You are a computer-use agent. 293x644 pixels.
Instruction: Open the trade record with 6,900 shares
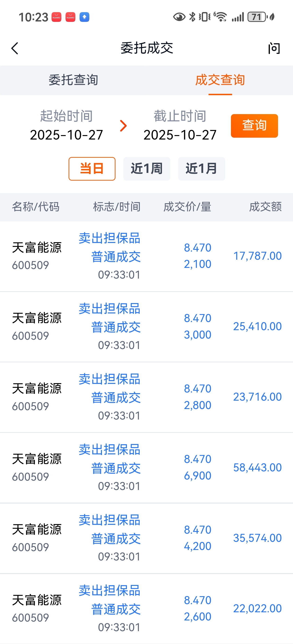pos(146,468)
